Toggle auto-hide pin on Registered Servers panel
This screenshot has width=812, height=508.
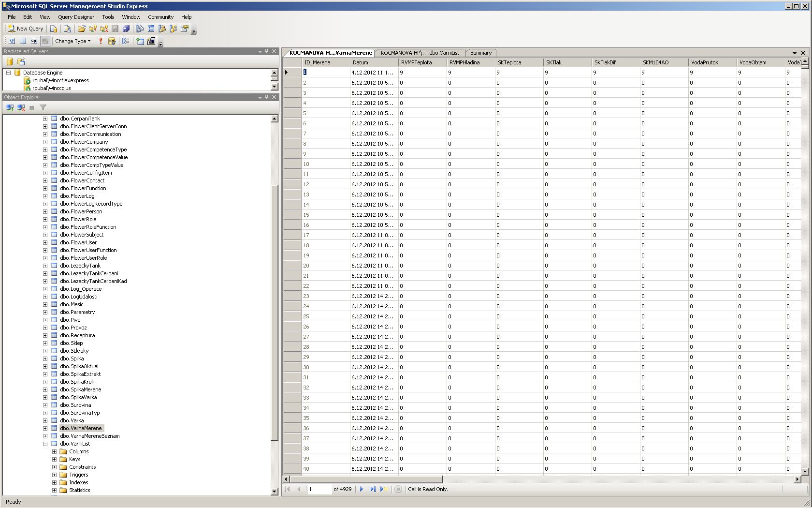click(266, 51)
